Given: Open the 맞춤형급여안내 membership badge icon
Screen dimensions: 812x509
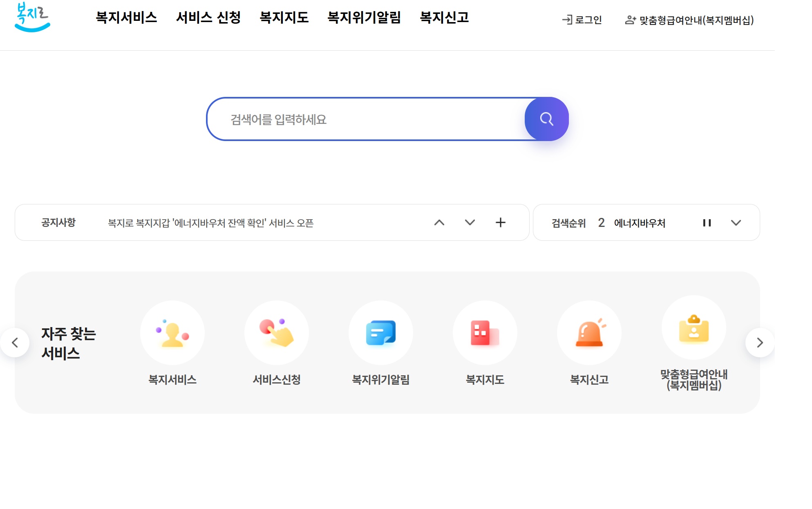Looking at the screenshot, I should tap(693, 328).
